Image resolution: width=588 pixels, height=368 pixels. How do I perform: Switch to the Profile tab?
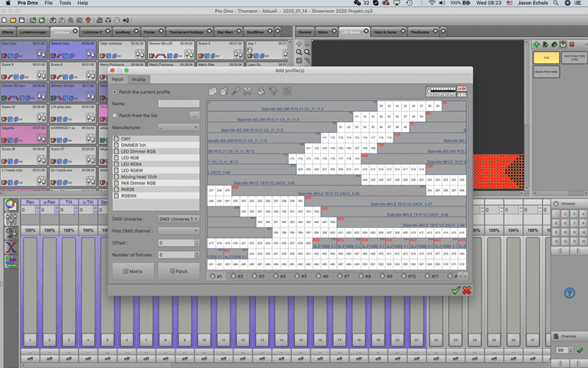(139, 79)
